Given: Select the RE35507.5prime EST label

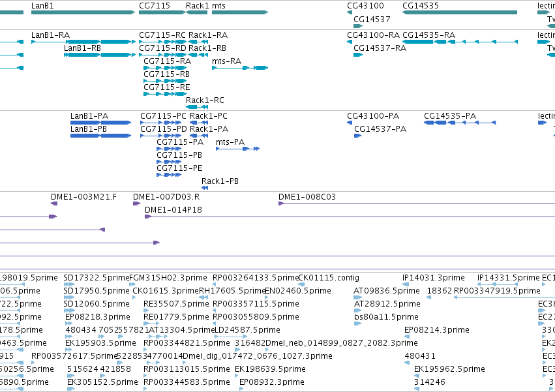Looking at the screenshot, I should coord(176,304).
